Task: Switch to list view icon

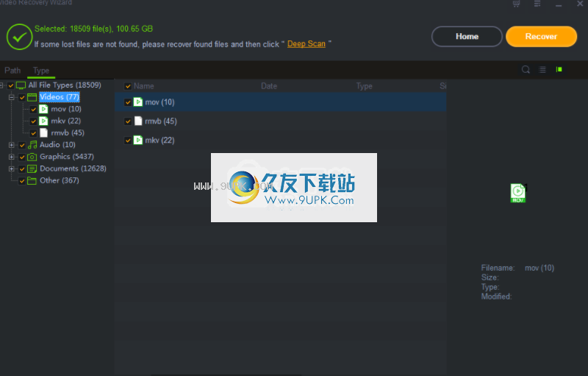Action: (542, 69)
